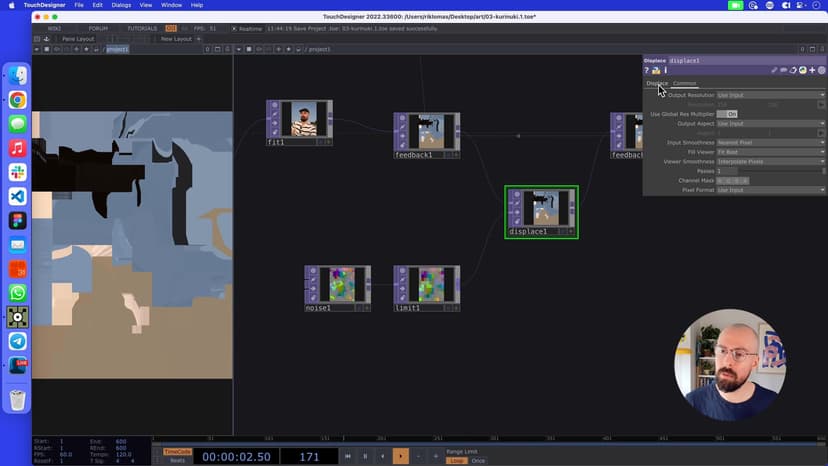Open Visual Studio Code from the dock
The image size is (828, 466).
(x=17, y=196)
